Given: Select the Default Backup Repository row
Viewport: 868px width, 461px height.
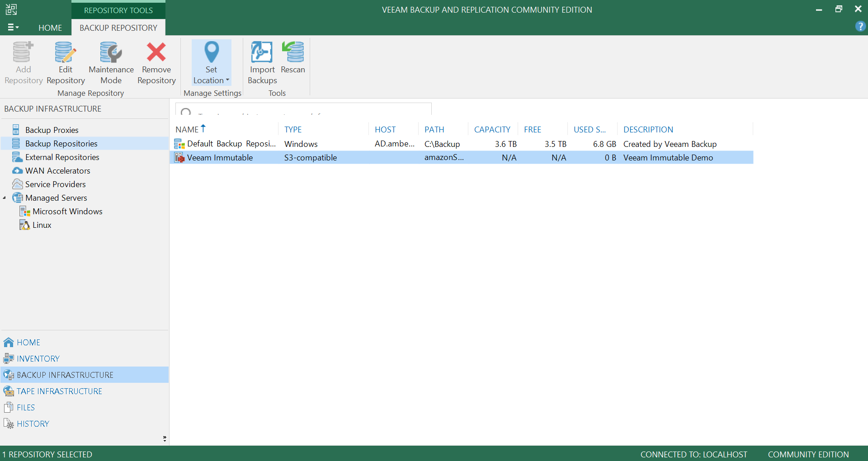Looking at the screenshot, I should coord(462,144).
